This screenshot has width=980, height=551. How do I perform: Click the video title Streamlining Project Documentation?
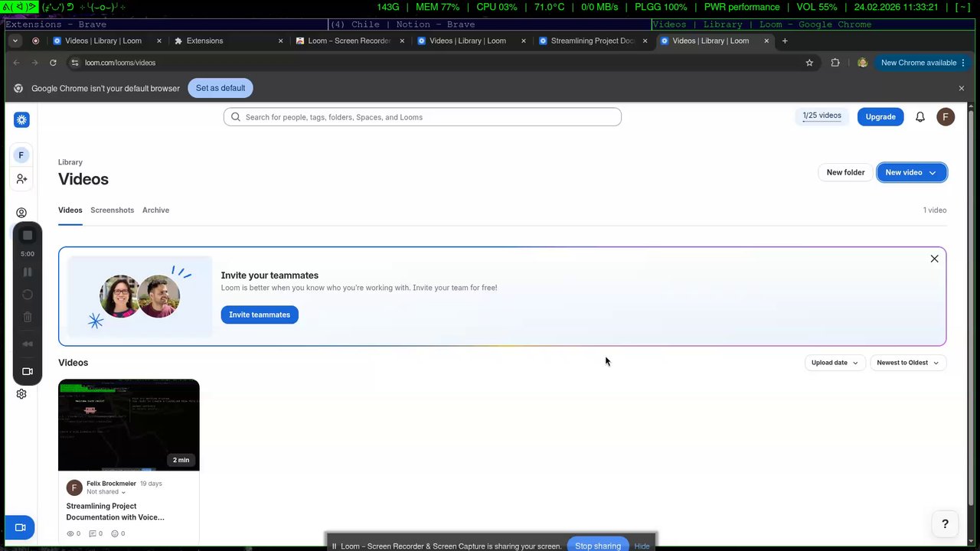115,511
